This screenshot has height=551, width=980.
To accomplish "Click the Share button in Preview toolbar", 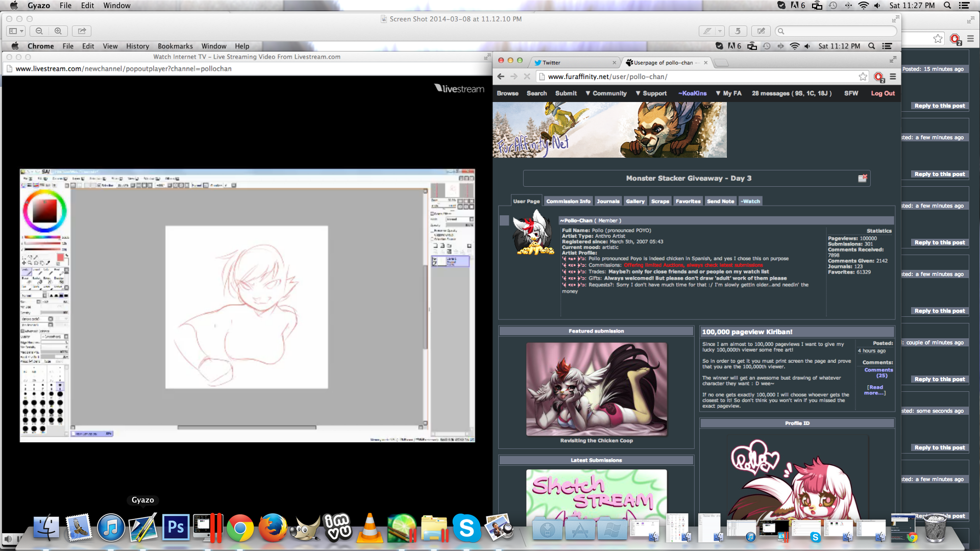I will (x=82, y=31).
